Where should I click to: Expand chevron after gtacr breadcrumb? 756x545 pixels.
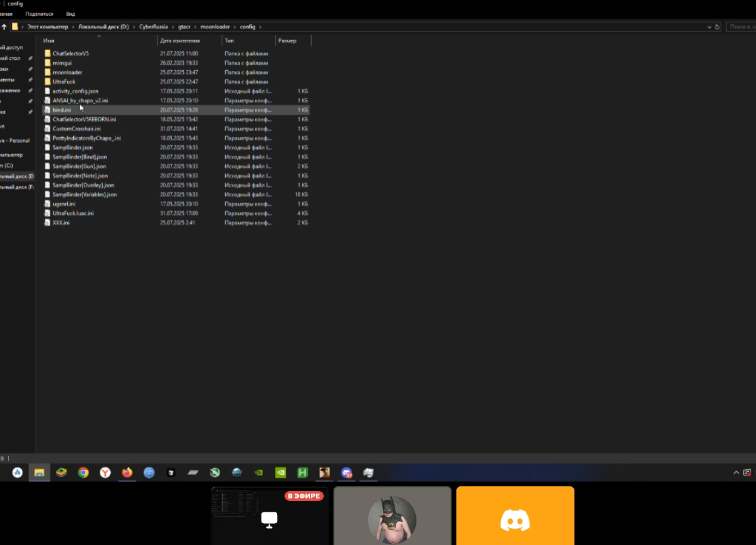point(196,27)
